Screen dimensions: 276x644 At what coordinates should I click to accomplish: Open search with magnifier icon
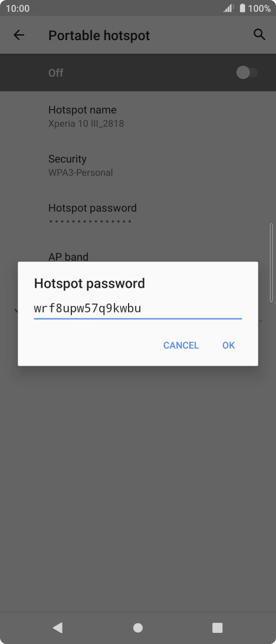(259, 34)
